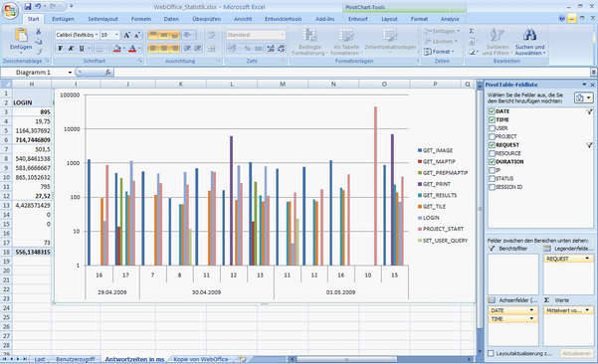Open Als Tabelle formatieren
Screen dimensions: 598x364
coord(346,42)
